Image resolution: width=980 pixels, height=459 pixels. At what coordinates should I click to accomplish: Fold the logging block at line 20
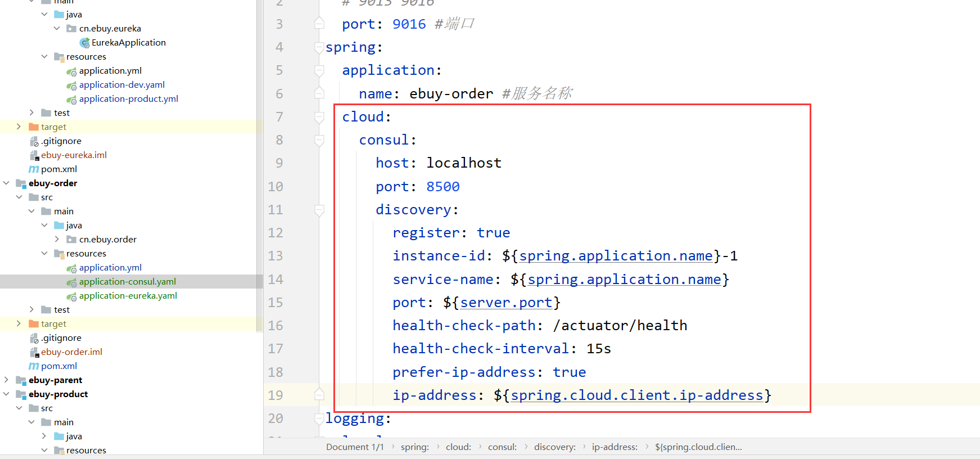(x=319, y=418)
